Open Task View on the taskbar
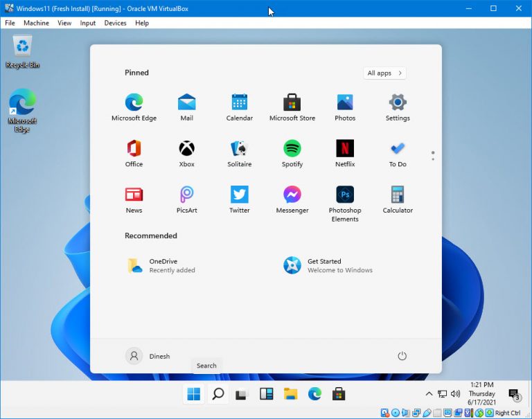The width and height of the screenshot is (532, 419). (242, 394)
